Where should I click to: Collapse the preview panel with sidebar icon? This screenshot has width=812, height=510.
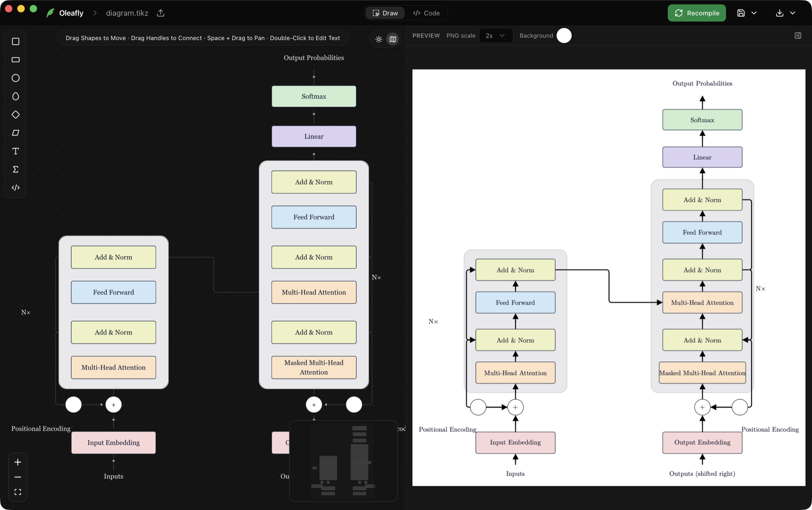pyautogui.click(x=798, y=36)
